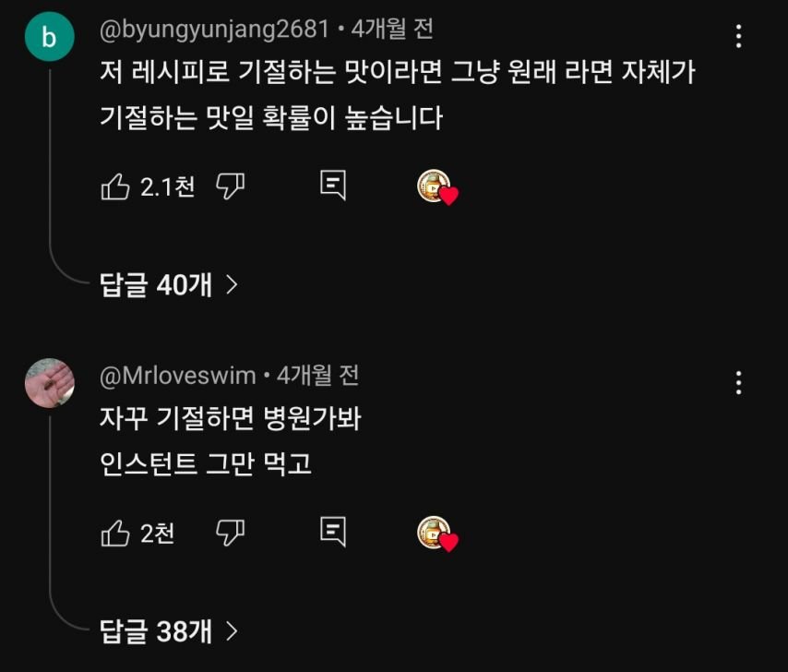Image resolution: width=788 pixels, height=672 pixels.
Task: Like the comment by @byungyunjang2681
Action: 115,187
